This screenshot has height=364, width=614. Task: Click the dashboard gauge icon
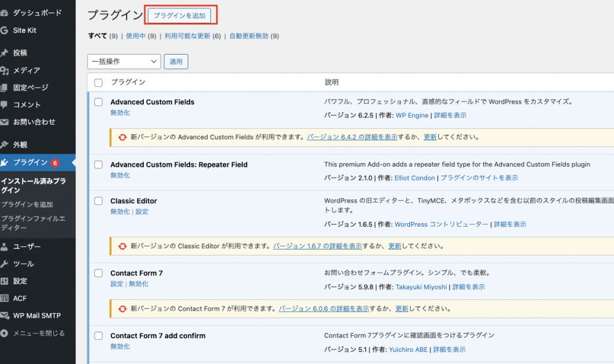[x=4, y=13]
